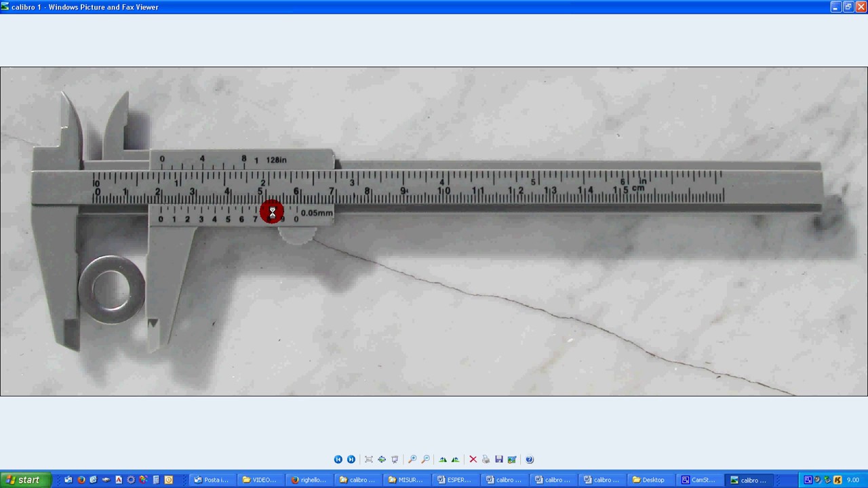The width and height of the screenshot is (868, 488).
Task: Switch to the righello... Firefox window
Action: 309,480
